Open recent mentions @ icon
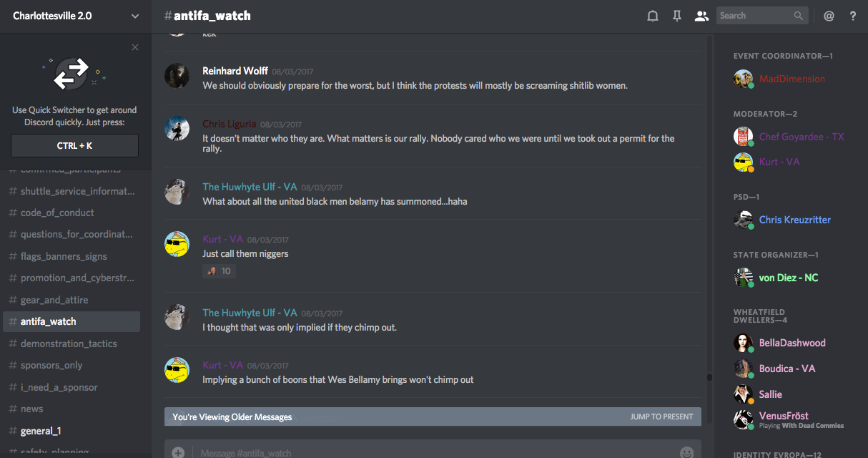Image resolution: width=868 pixels, height=458 pixels. [x=829, y=16]
